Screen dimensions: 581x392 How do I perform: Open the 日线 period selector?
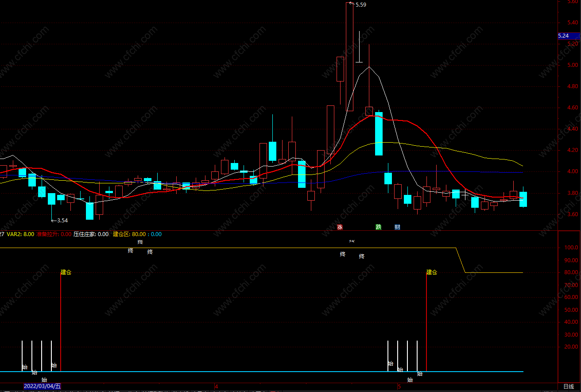click(569, 387)
